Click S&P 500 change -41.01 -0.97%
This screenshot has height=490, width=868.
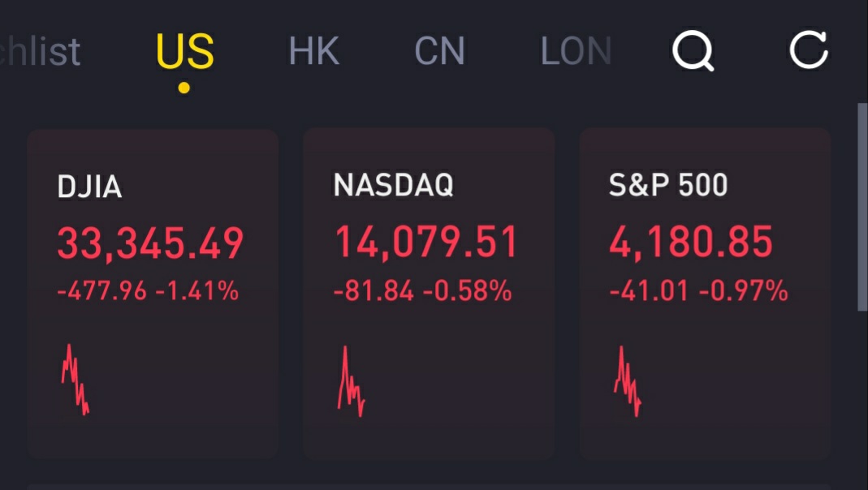point(698,290)
